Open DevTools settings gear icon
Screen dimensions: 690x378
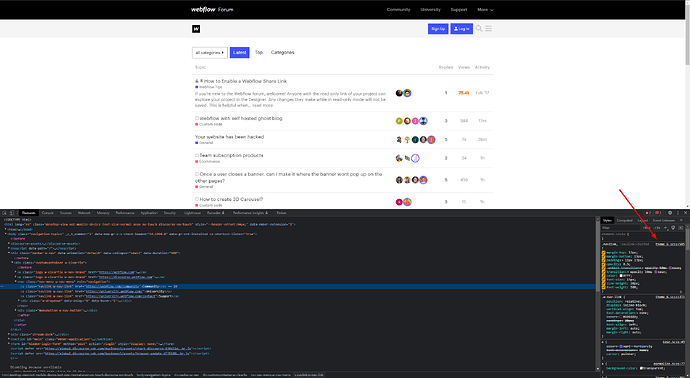[670, 213]
